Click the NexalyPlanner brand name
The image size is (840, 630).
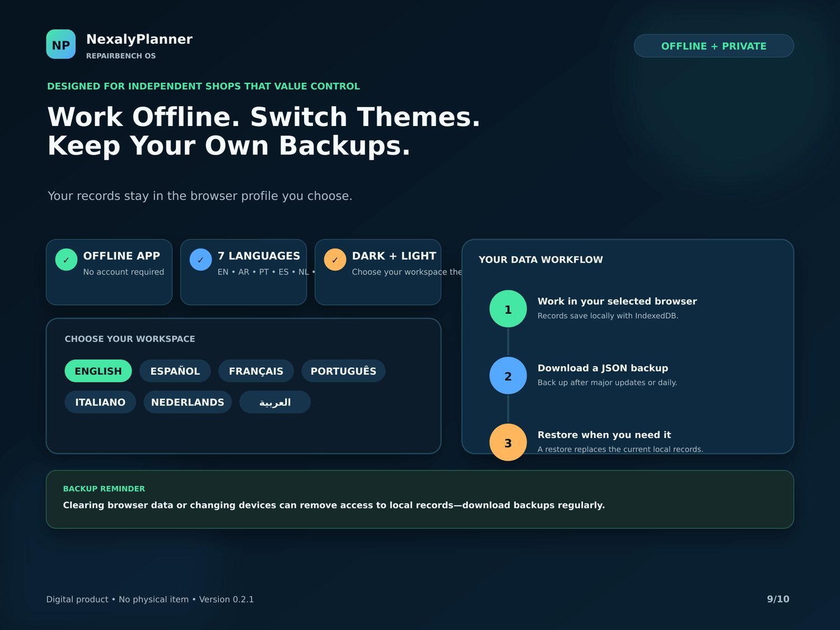(x=139, y=39)
